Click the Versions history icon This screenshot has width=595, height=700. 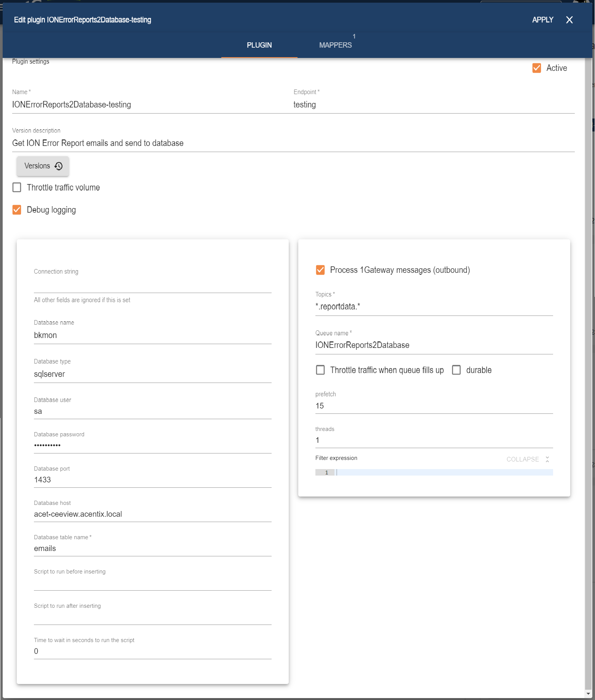click(x=58, y=166)
